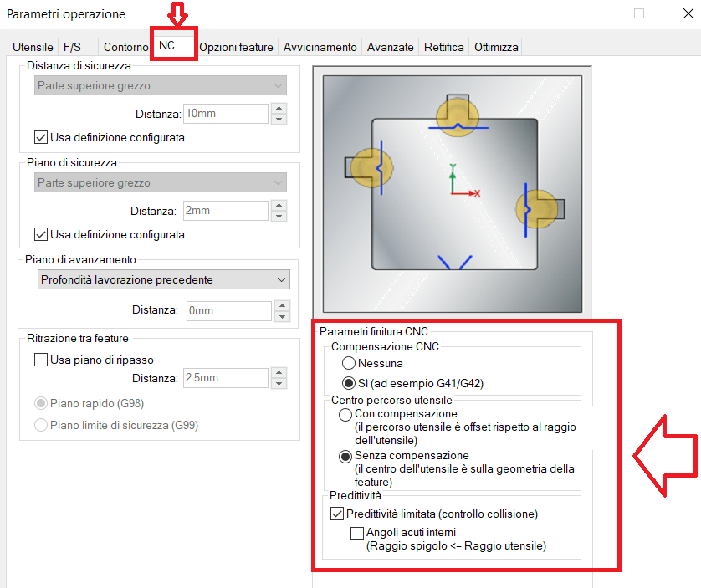Viewport: 701px width, 588px height.
Task: Click the 2mm distance field
Action: [x=226, y=211]
